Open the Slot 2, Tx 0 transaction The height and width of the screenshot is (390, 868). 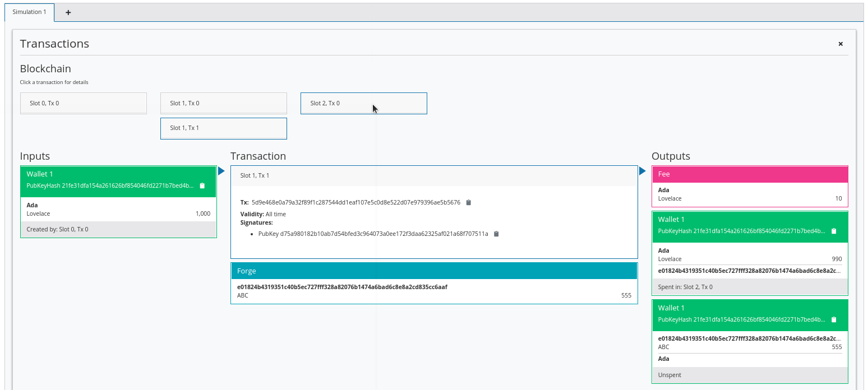coord(363,103)
